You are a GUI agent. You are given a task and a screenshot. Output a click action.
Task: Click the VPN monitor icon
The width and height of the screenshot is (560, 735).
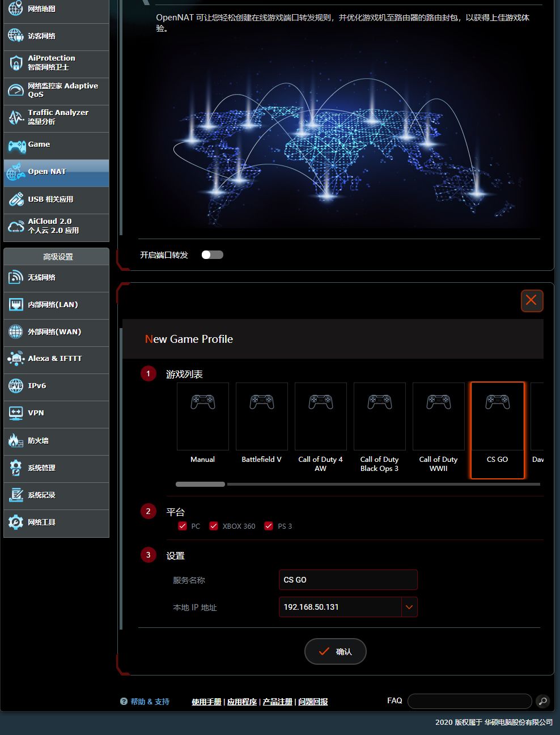tap(16, 413)
